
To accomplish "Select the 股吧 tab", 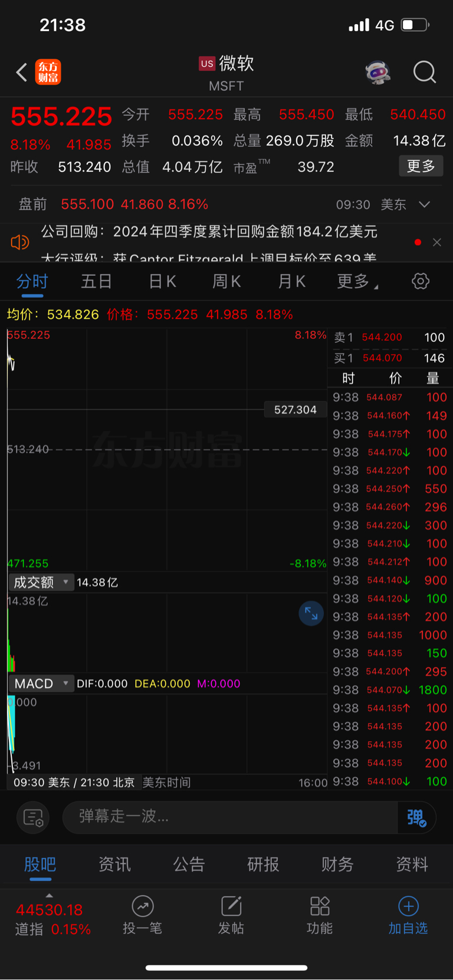I will click(40, 864).
